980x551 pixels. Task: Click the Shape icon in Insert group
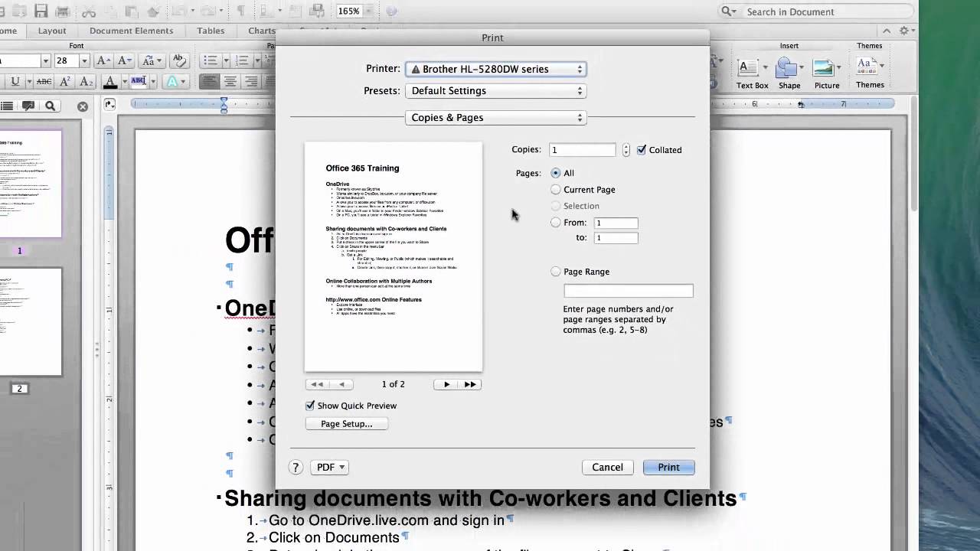point(789,73)
